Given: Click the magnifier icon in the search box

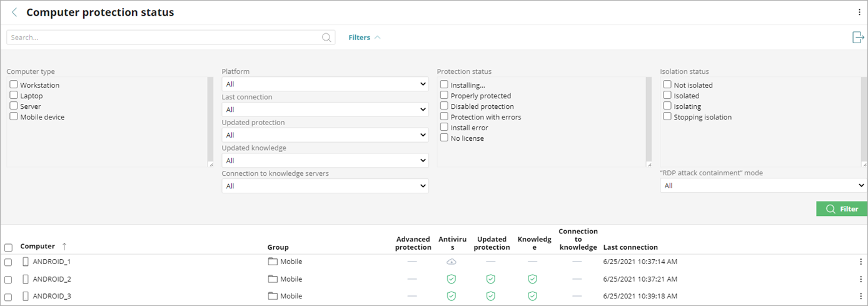Looking at the screenshot, I should click(326, 38).
